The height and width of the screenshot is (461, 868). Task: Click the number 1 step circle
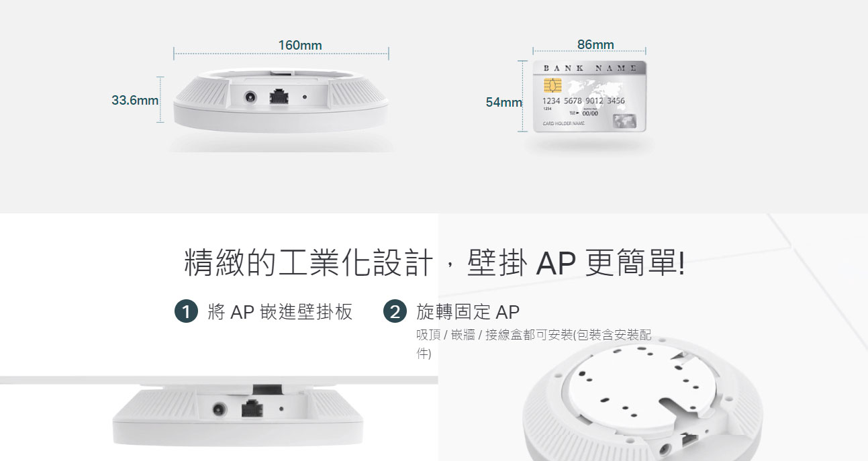click(186, 312)
